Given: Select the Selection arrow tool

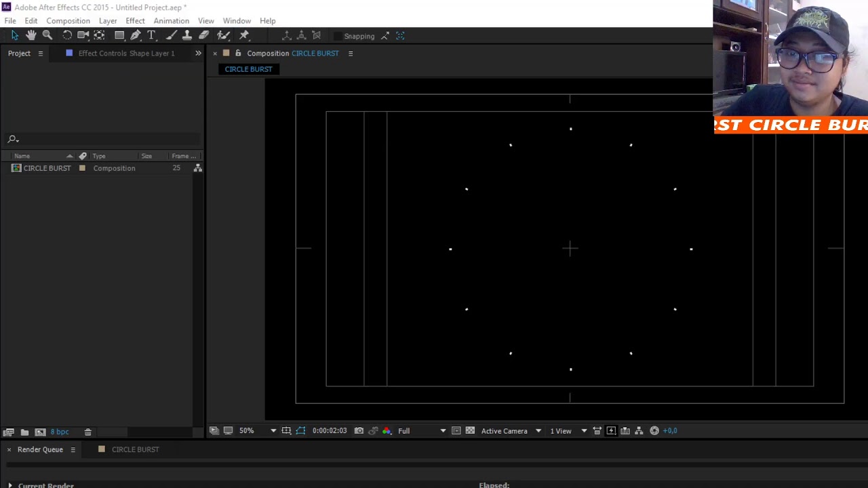Looking at the screenshot, I should 15,35.
